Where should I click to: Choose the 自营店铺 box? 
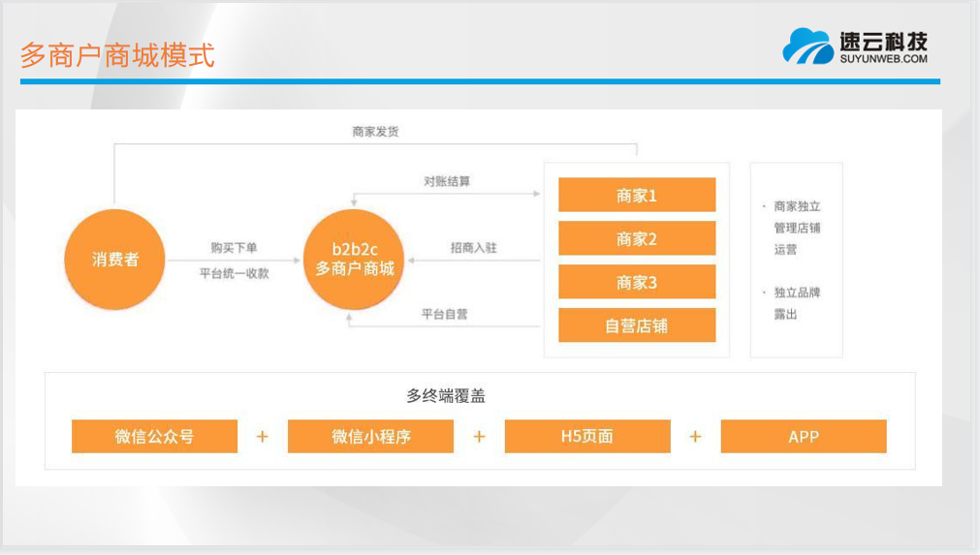pyautogui.click(x=637, y=325)
